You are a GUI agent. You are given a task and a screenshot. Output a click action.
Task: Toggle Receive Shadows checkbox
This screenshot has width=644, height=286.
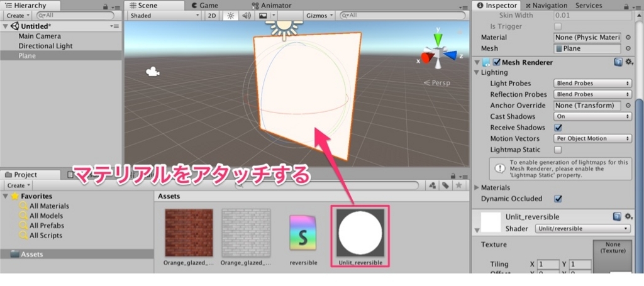[558, 128]
